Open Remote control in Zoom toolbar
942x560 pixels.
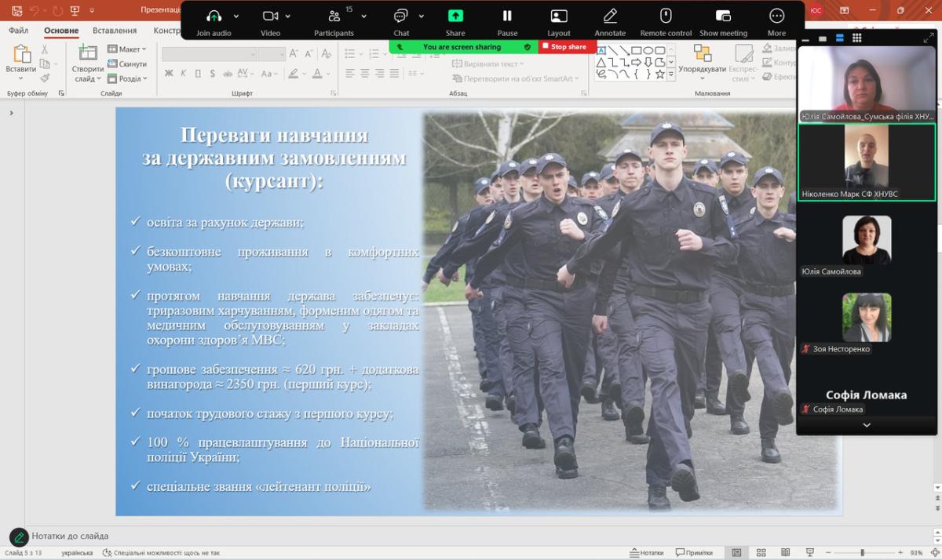(x=666, y=16)
